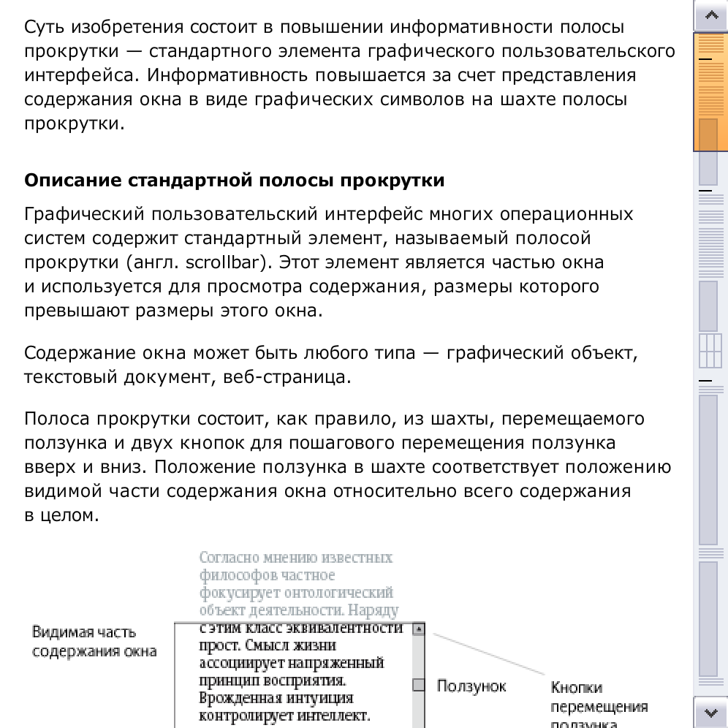
Task: Click the "Видимая часть содержания окна" caption
Action: point(94,642)
